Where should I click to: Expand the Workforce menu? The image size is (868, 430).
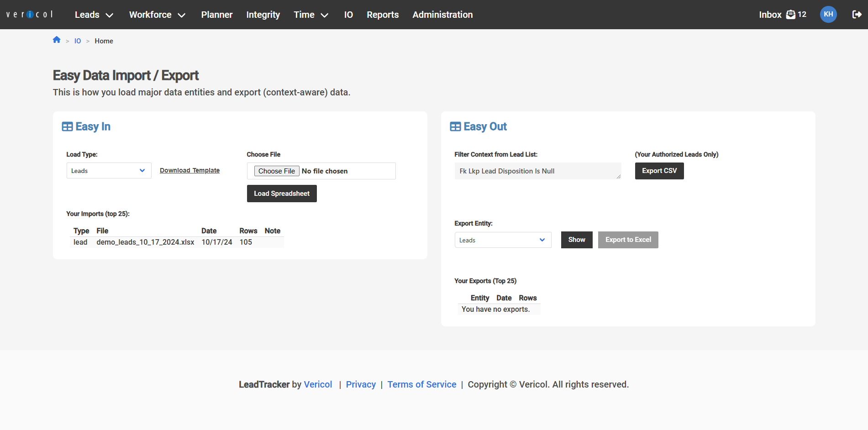157,15
